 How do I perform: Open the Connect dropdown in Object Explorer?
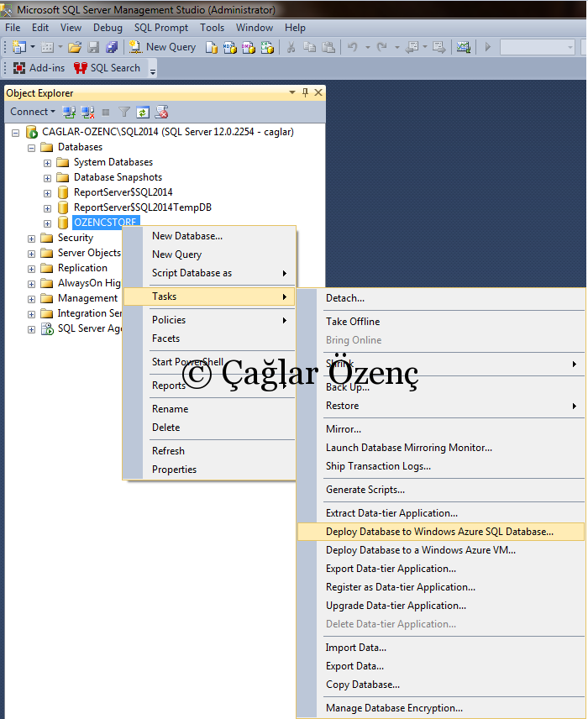(x=33, y=112)
